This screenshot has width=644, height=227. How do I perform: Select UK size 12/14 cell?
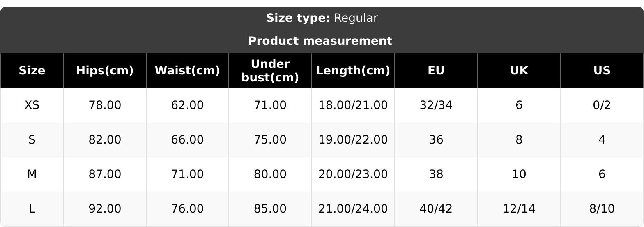click(x=519, y=209)
